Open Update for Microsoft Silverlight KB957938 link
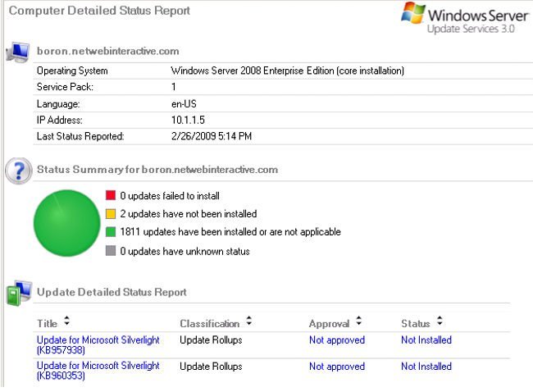The height and width of the screenshot is (392, 533). point(98,344)
